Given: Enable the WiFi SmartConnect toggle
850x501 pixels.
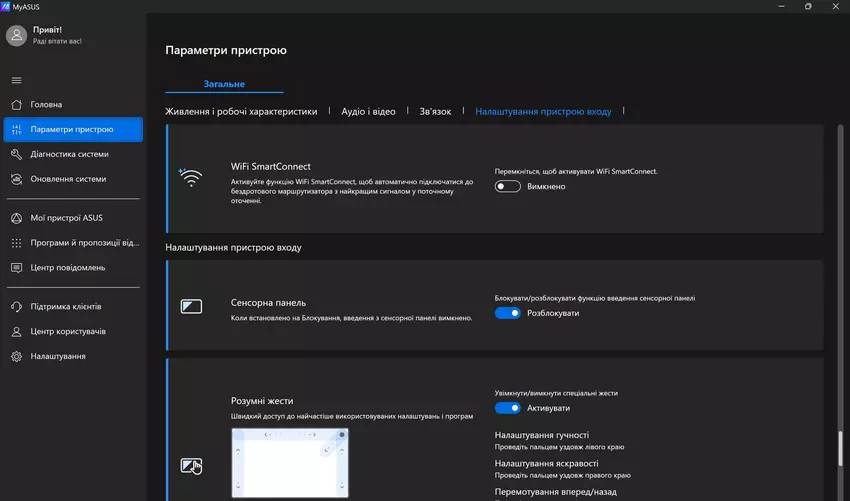Looking at the screenshot, I should point(508,186).
